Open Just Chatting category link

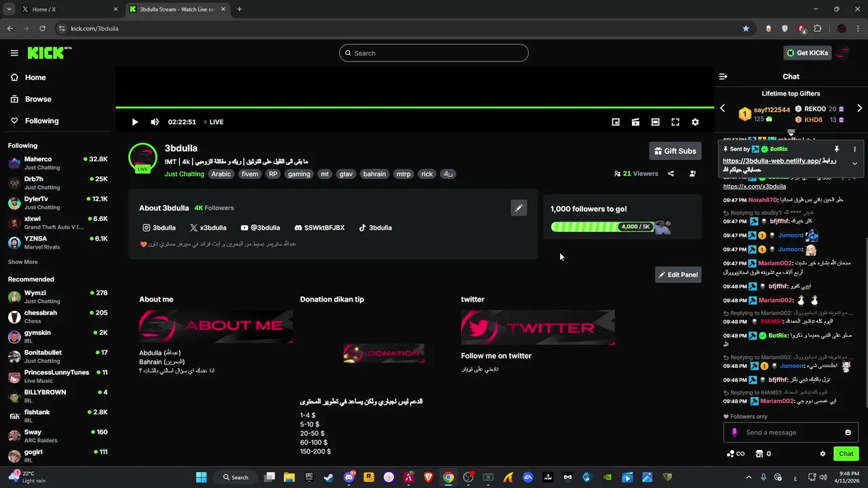184,174
